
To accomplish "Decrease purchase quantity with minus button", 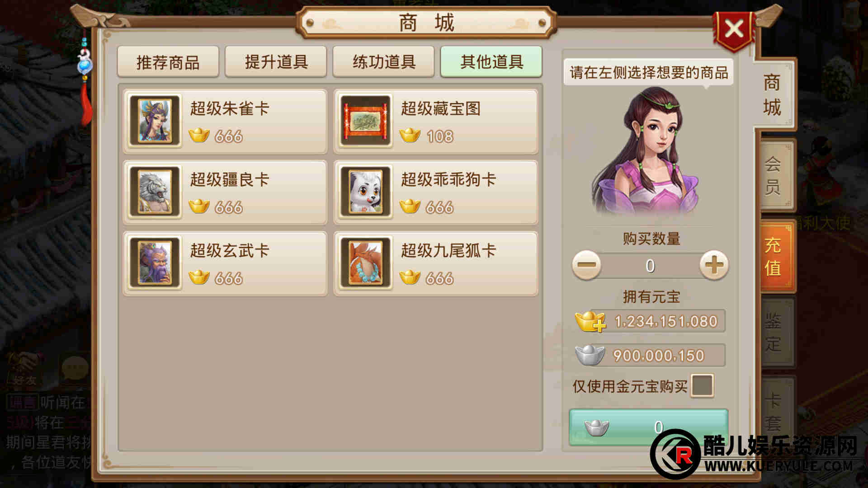I will (x=586, y=265).
